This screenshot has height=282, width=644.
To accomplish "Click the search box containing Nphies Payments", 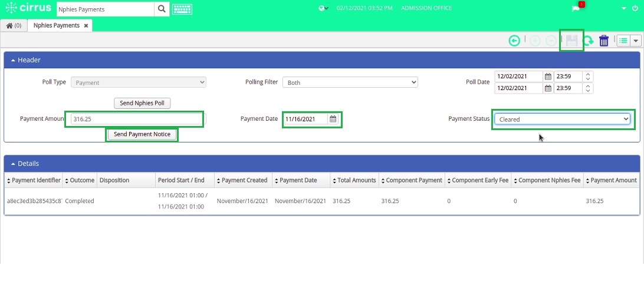I will point(105,9).
